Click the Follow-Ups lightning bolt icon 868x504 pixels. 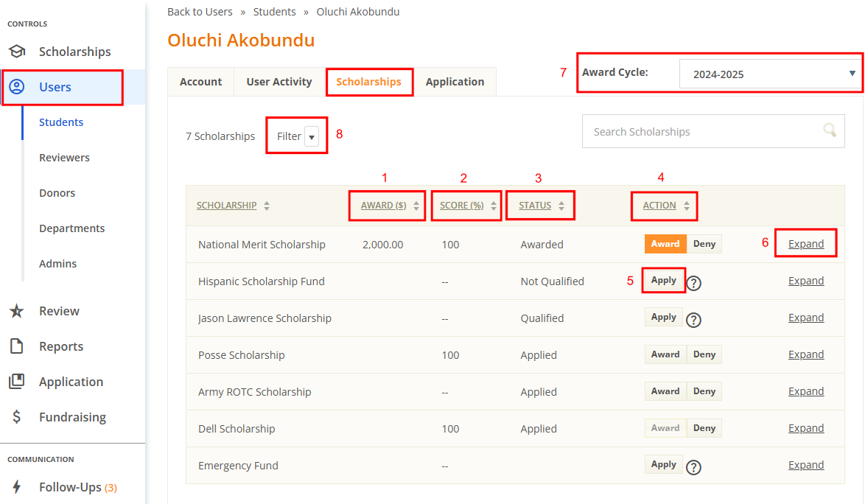[x=16, y=486]
